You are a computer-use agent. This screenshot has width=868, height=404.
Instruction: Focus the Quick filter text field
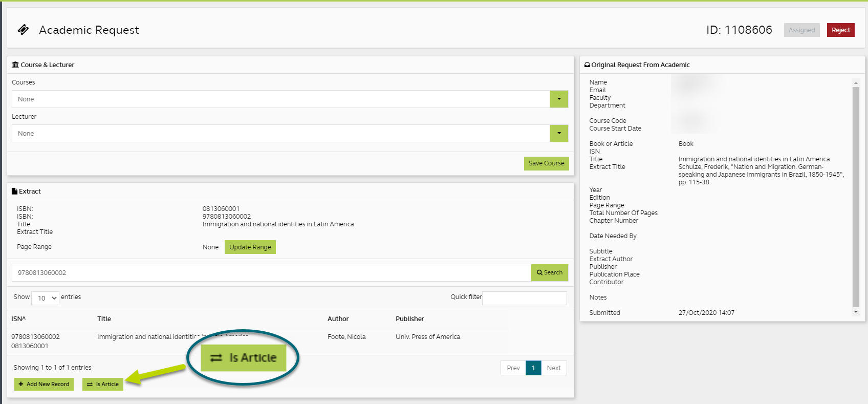point(524,298)
